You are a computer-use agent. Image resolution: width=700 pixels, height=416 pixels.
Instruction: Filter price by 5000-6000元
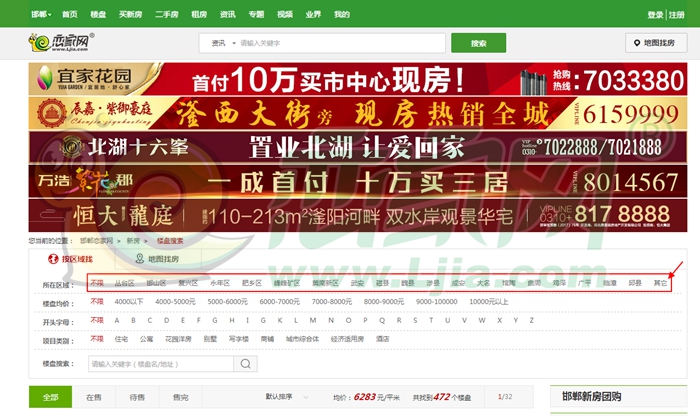[228, 302]
